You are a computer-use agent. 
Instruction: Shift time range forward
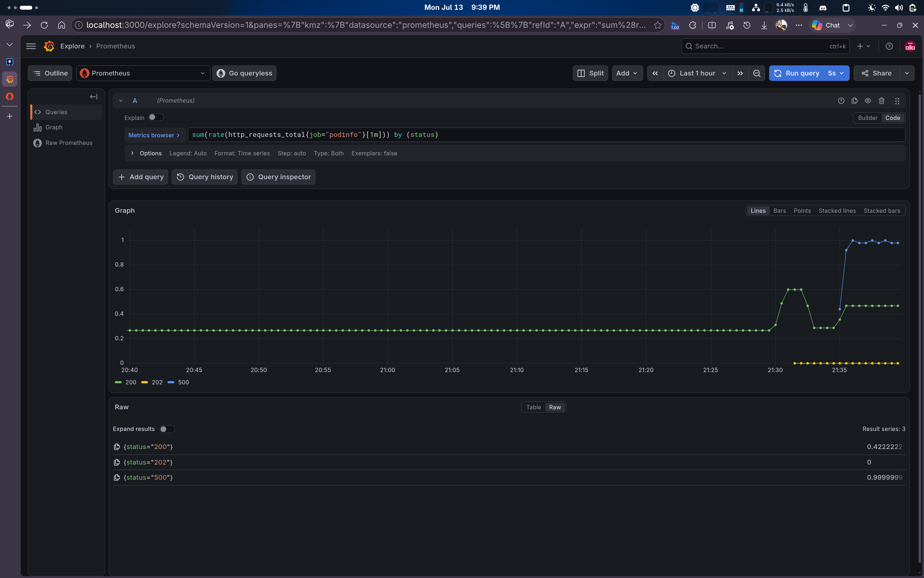[x=740, y=73]
